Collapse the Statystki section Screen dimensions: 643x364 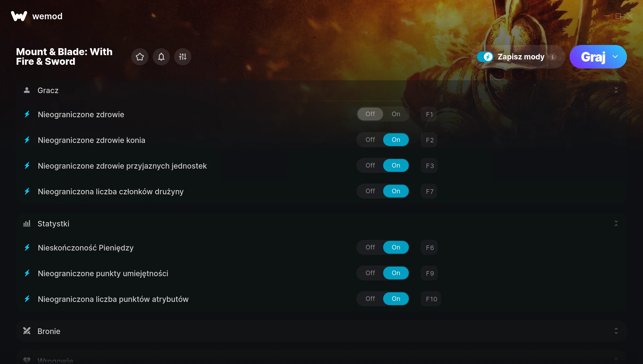click(x=616, y=223)
